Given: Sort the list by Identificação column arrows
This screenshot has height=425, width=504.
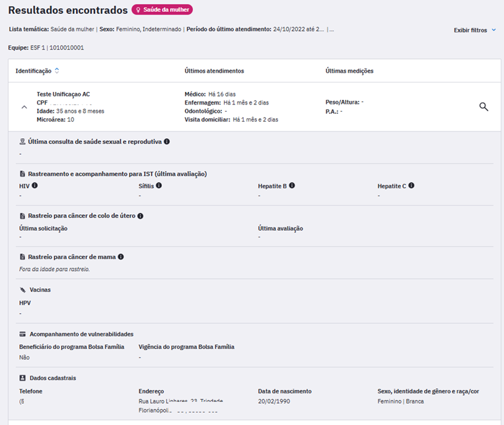Looking at the screenshot, I should tap(57, 71).
